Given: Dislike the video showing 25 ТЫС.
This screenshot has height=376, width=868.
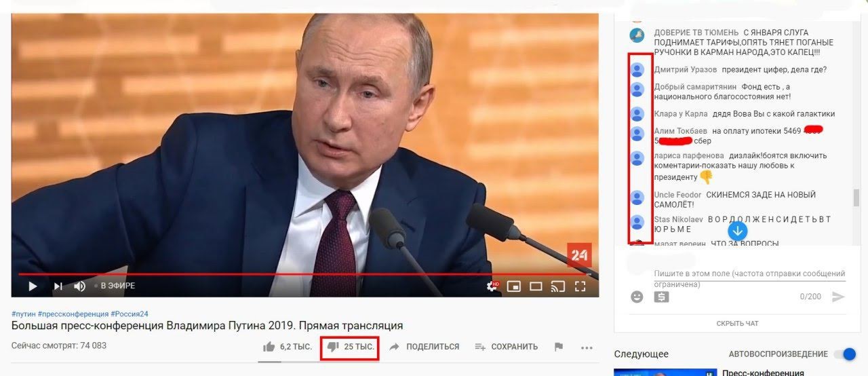Looking at the screenshot, I should 350,347.
